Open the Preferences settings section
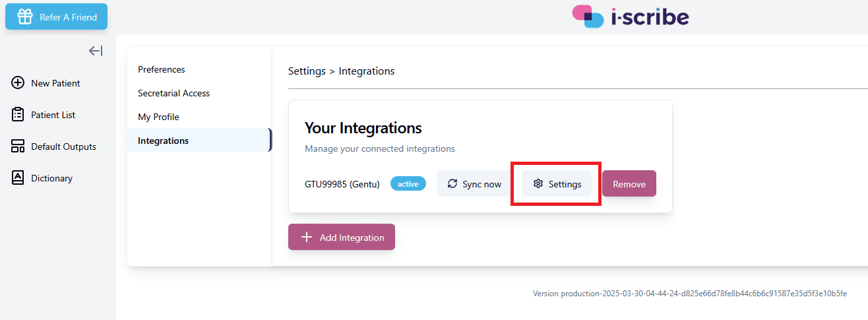This screenshot has height=320, width=868. [162, 69]
